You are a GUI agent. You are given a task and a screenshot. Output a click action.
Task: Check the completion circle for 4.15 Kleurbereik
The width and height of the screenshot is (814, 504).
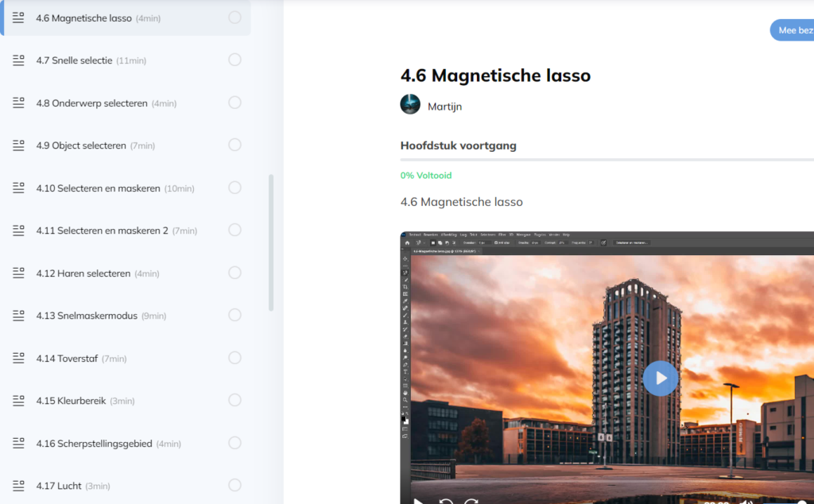click(x=235, y=400)
